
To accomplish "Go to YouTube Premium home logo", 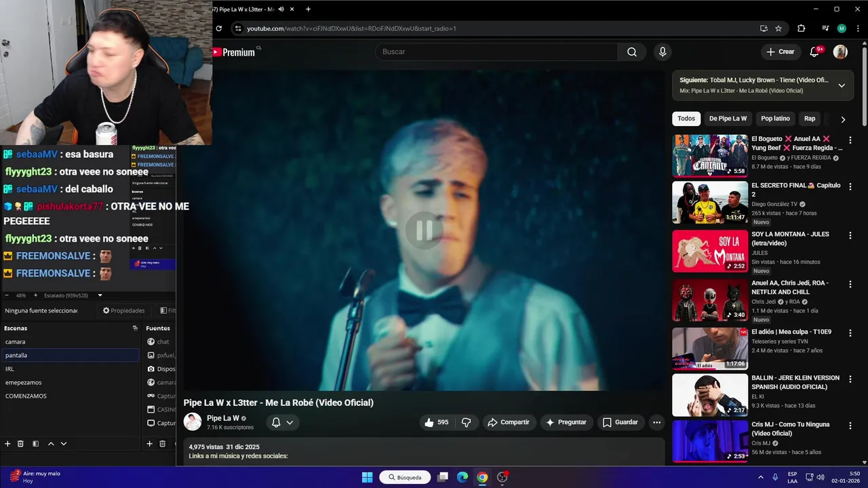I will [x=235, y=52].
